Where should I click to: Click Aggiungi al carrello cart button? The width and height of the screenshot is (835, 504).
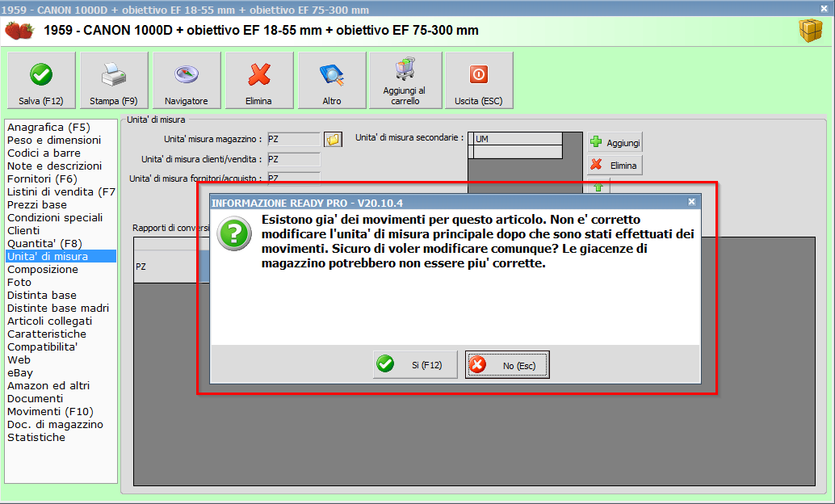(405, 81)
